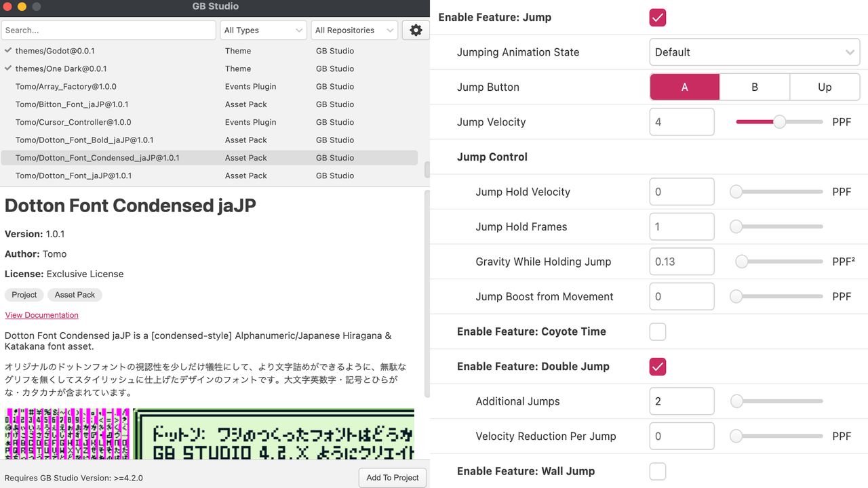Image resolution: width=868 pixels, height=488 pixels.
Task: Click the red close window button
Action: 8,7
